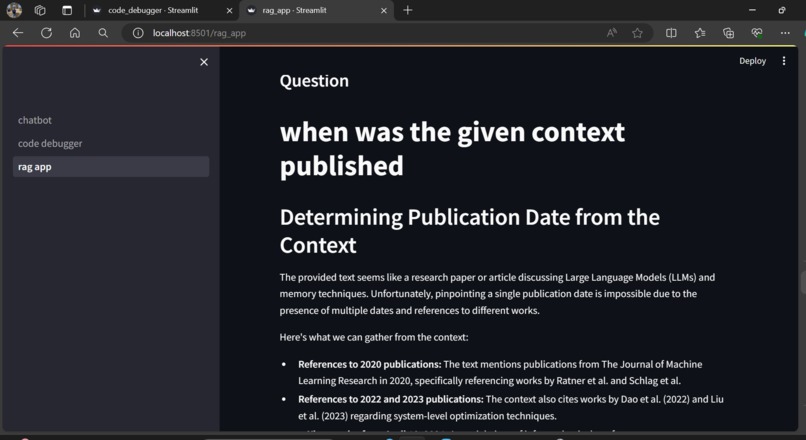Open the favorites list icon
The image size is (806, 440).
click(x=700, y=33)
